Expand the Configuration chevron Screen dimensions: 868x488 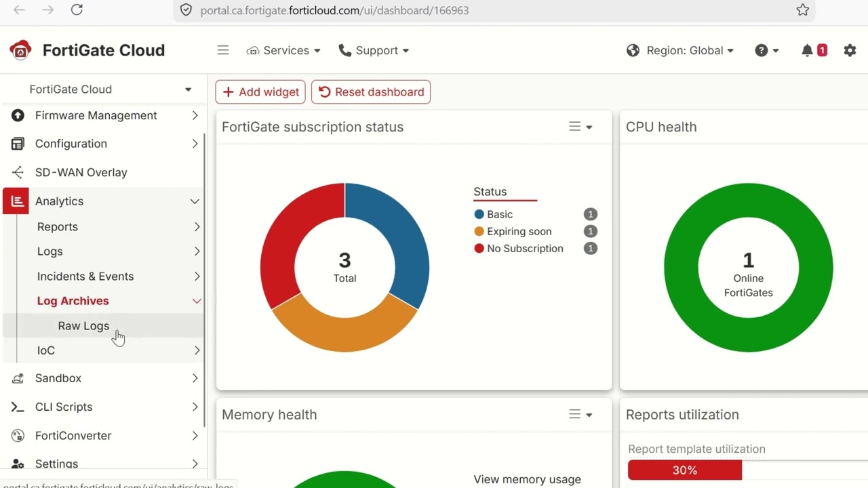click(x=195, y=144)
